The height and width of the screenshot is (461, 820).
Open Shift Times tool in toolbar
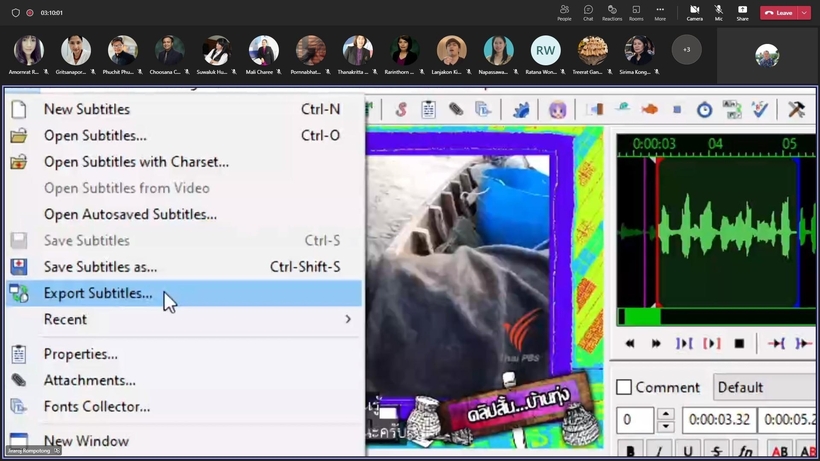click(x=595, y=109)
